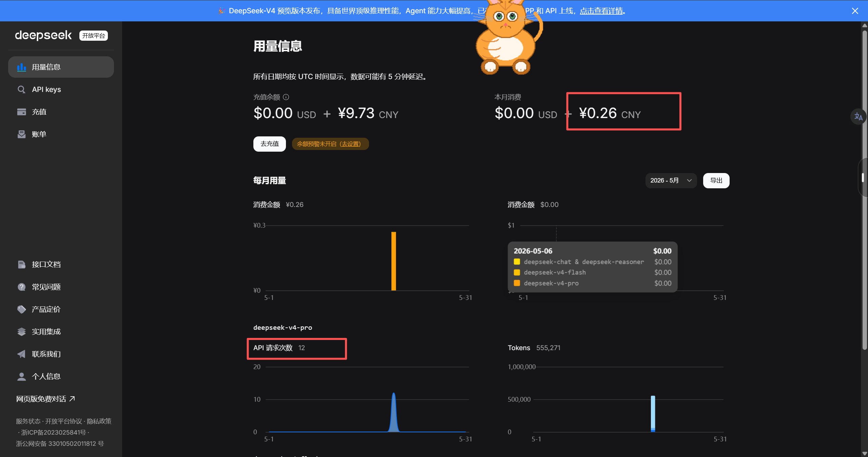
Task: Click the swatch beside deepseek-v4-flash in tooltip
Action: pyautogui.click(x=517, y=272)
